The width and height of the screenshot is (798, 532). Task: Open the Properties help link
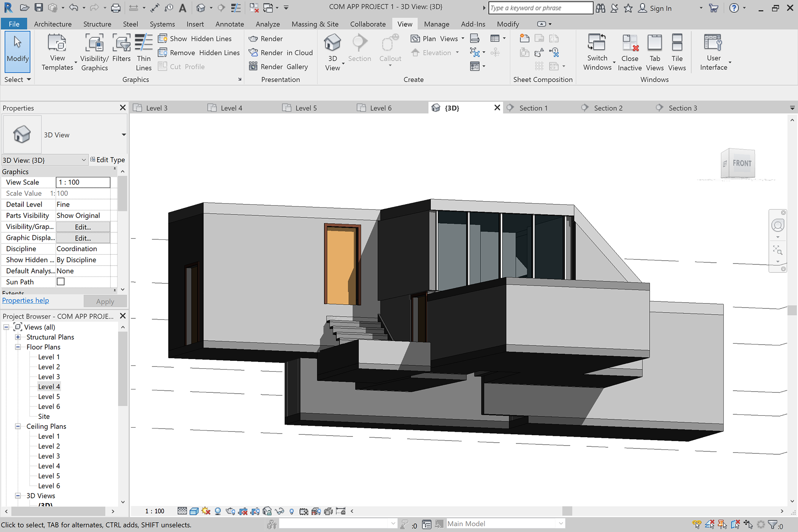coord(26,300)
